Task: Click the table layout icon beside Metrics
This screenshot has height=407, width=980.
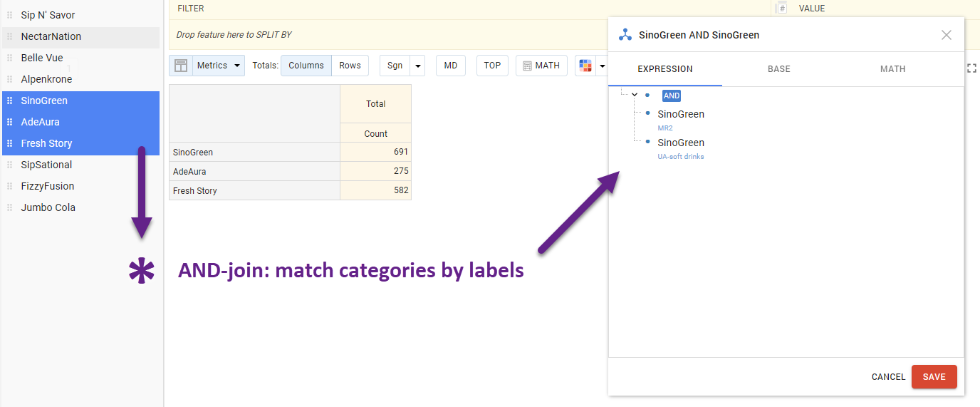Action: [181, 66]
